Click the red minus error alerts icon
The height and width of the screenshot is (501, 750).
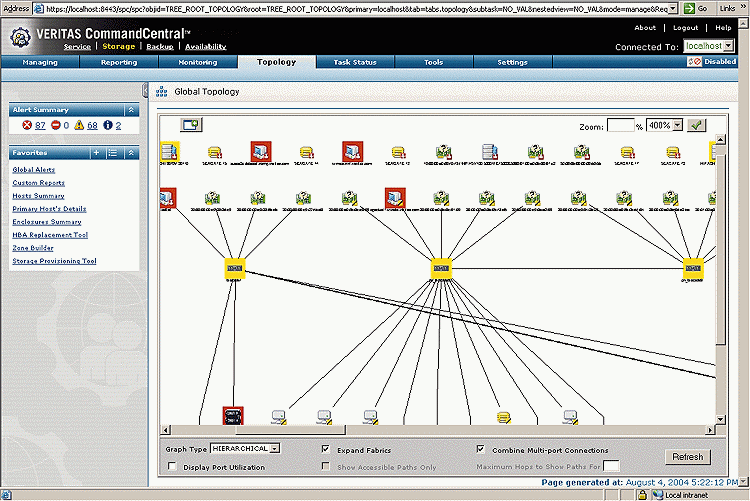tap(55, 125)
